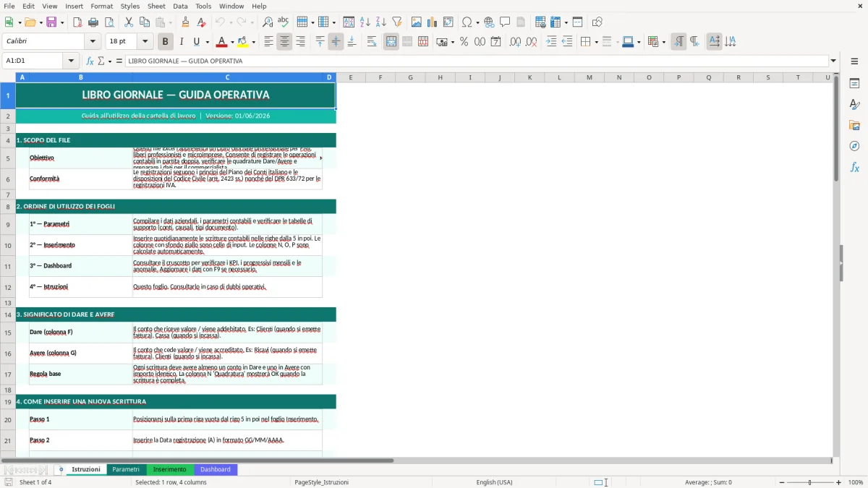The width and height of the screenshot is (868, 488).
Task: Open the Styles menu
Action: (130, 6)
